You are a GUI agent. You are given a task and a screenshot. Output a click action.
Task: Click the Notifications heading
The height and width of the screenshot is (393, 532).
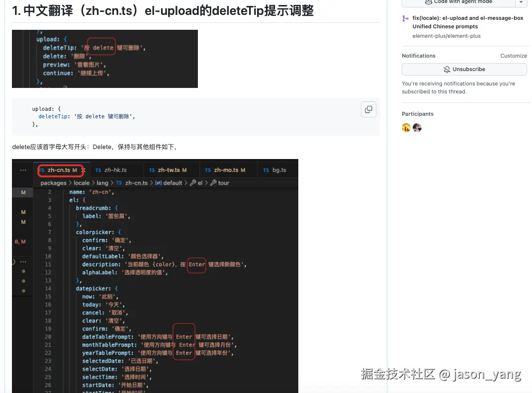419,56
